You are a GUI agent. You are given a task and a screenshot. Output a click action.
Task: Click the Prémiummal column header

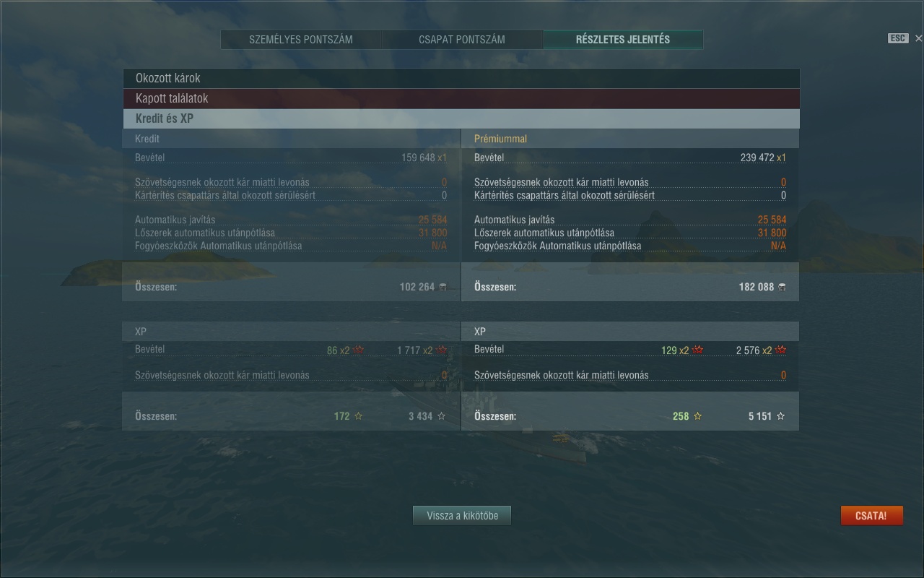[500, 139]
